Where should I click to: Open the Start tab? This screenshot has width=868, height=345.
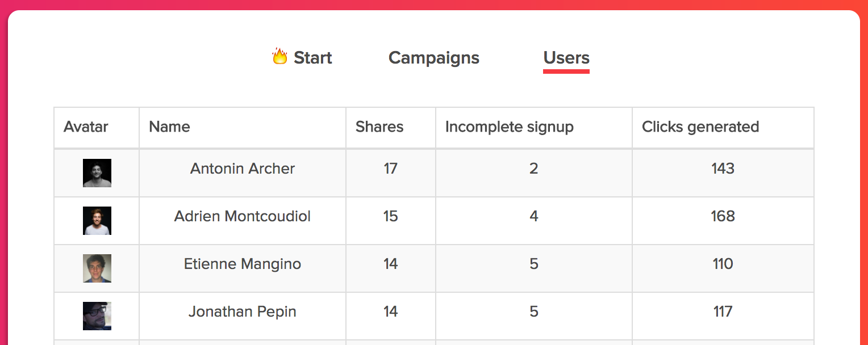click(312, 58)
